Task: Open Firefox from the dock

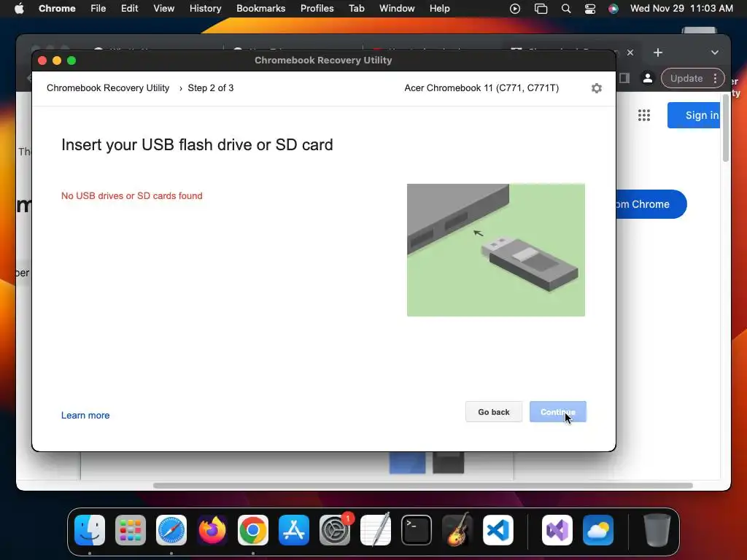Action: tap(212, 530)
